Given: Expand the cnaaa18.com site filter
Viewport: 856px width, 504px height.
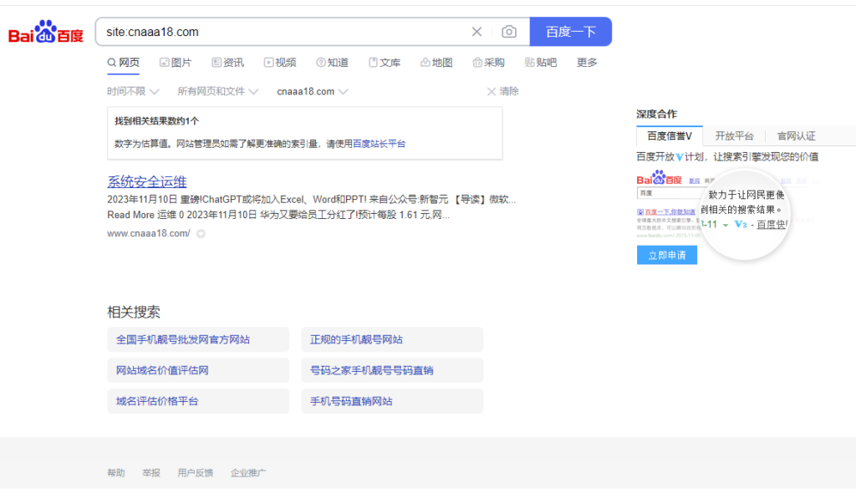Looking at the screenshot, I should [312, 92].
